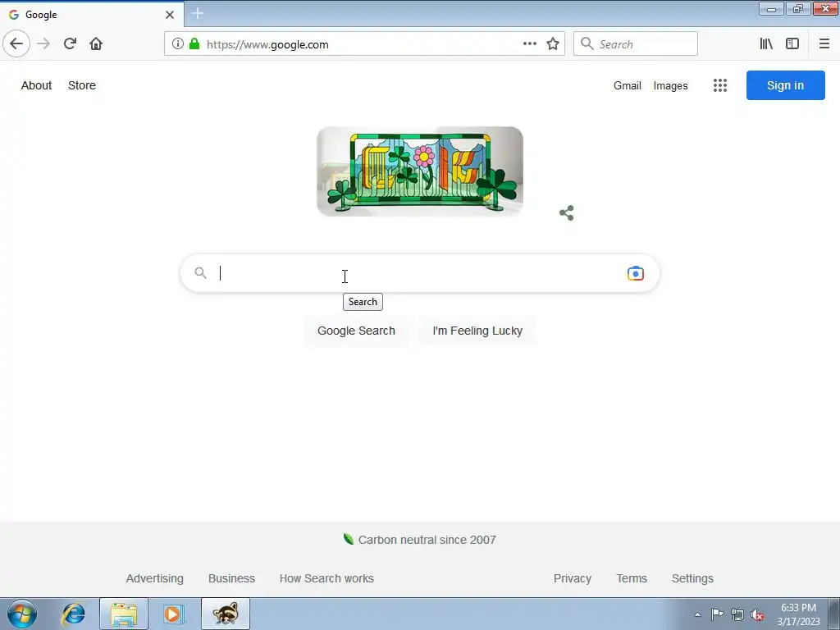This screenshot has width=840, height=630.
Task: Close the Google tab
Action: click(170, 15)
